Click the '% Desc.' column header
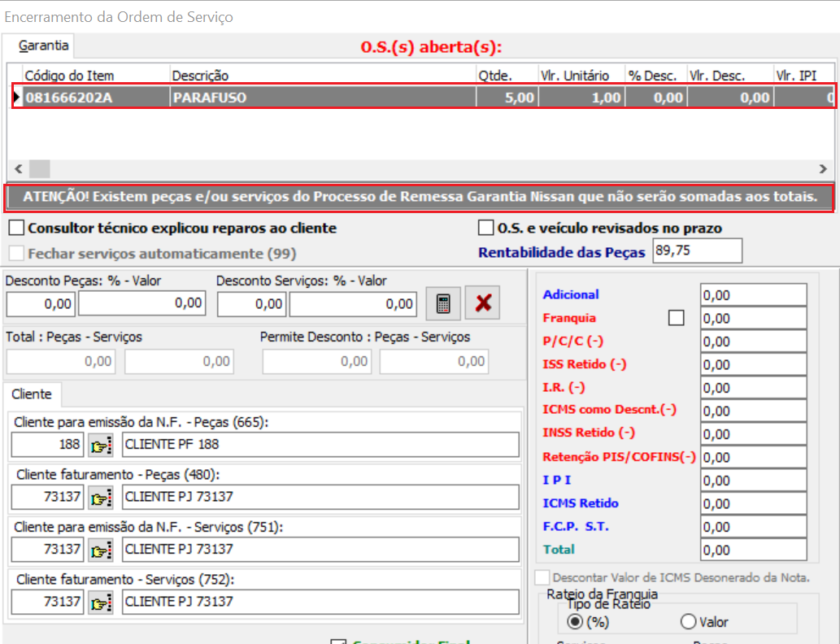 [656, 76]
